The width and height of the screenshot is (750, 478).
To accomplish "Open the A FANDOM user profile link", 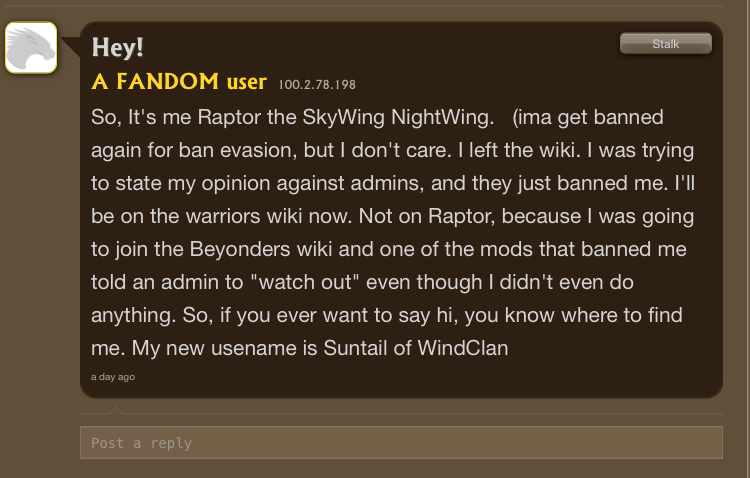I will point(179,81).
